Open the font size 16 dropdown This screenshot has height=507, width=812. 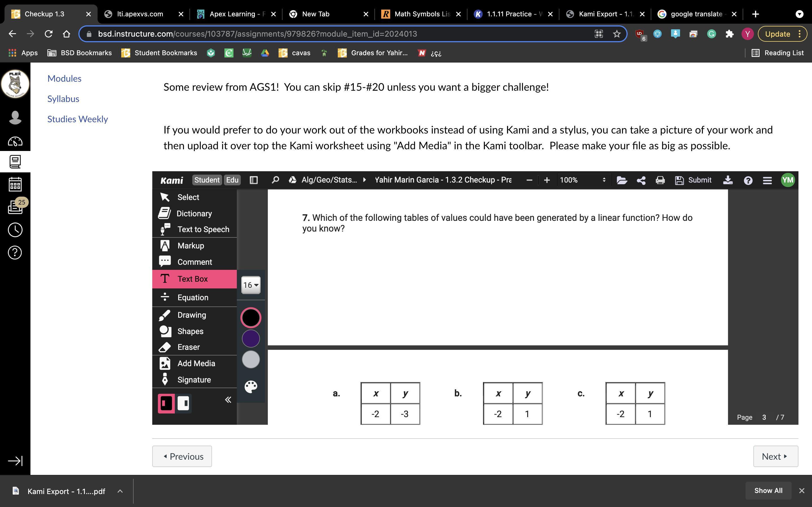pyautogui.click(x=251, y=285)
